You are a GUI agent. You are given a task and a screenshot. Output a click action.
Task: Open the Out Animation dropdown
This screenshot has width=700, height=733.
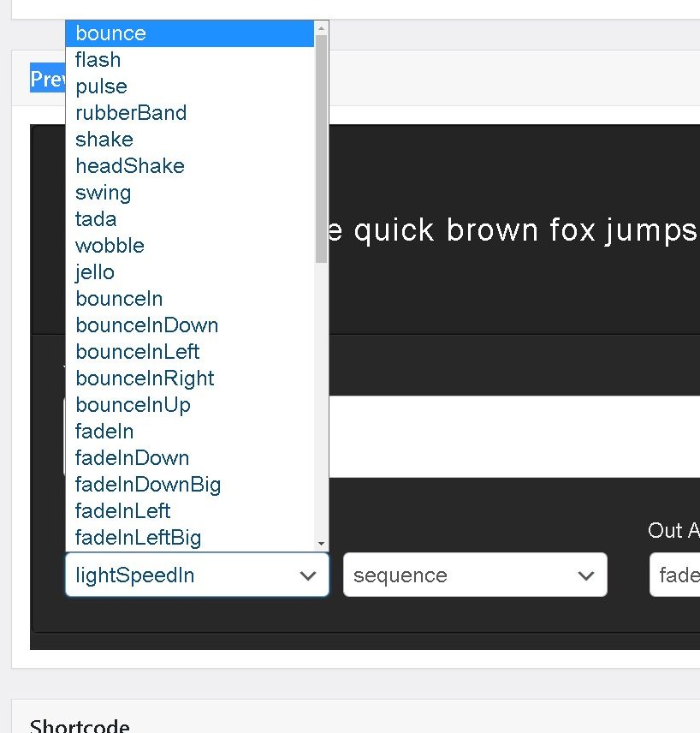pos(674,575)
